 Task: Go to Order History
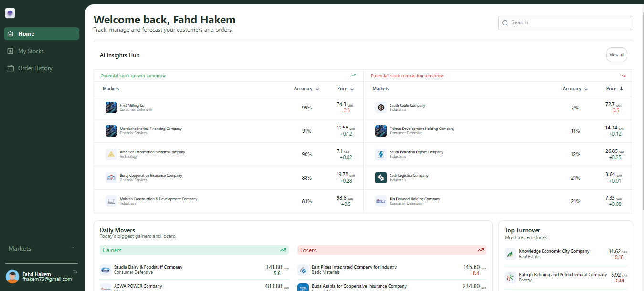click(x=42, y=68)
